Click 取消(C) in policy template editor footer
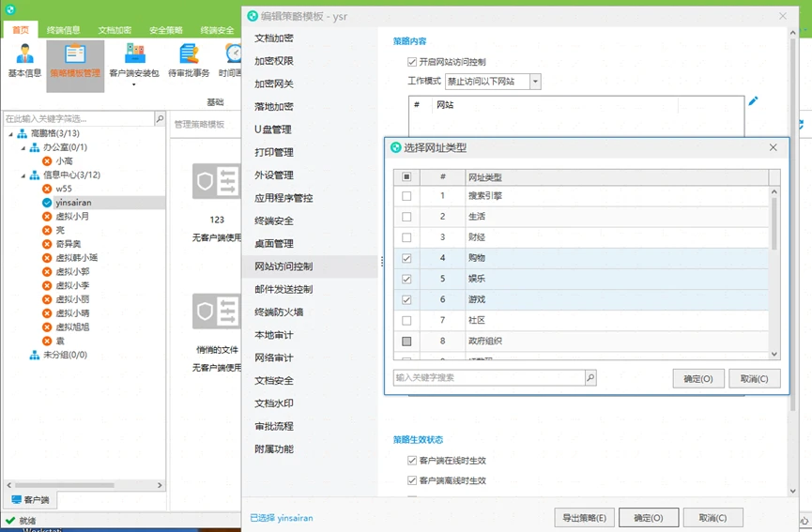812x532 pixels. click(712, 517)
